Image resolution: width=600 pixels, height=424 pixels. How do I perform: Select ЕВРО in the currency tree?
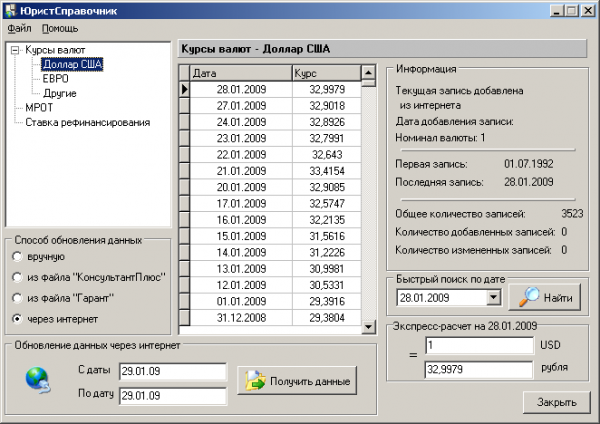pyautogui.click(x=56, y=79)
